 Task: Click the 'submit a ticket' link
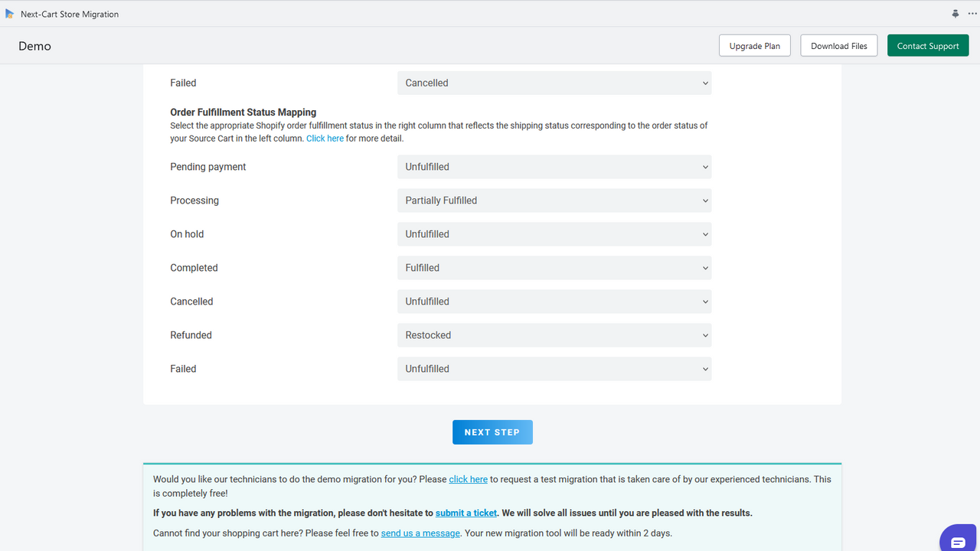[x=465, y=513]
